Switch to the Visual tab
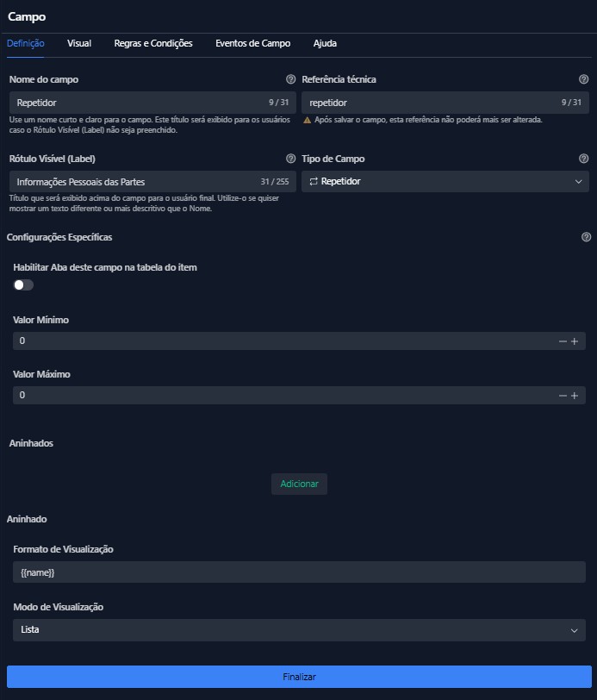 tap(79, 43)
